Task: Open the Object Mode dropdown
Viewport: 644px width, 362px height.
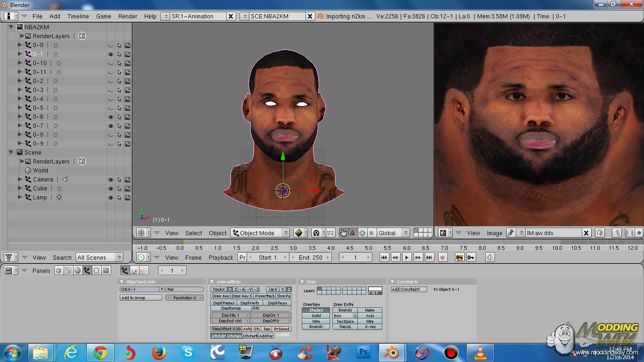Action: coord(260,233)
